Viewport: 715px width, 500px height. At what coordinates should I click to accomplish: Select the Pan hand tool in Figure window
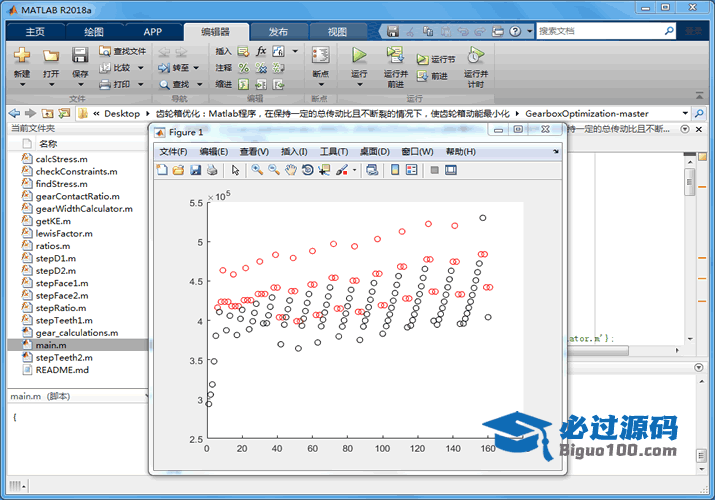[291, 170]
